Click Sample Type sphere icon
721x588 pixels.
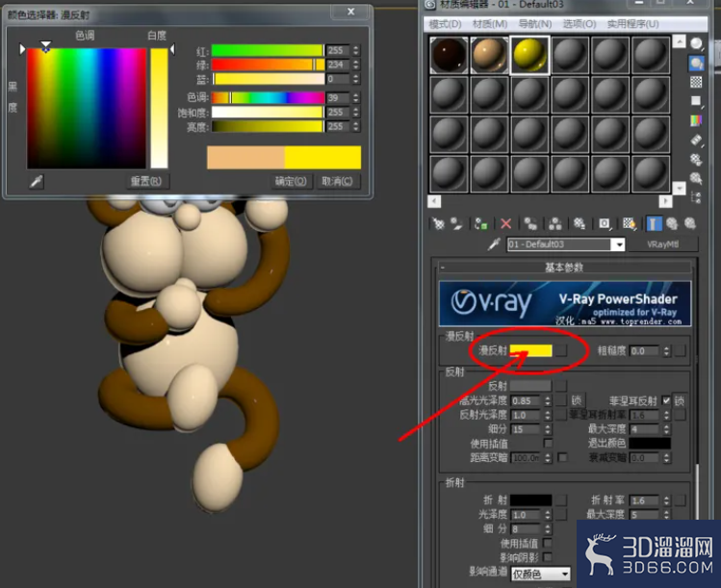click(696, 43)
